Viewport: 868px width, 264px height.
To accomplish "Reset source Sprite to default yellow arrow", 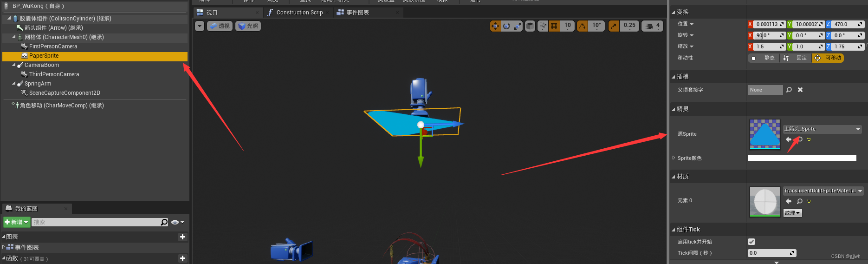I will pyautogui.click(x=809, y=139).
